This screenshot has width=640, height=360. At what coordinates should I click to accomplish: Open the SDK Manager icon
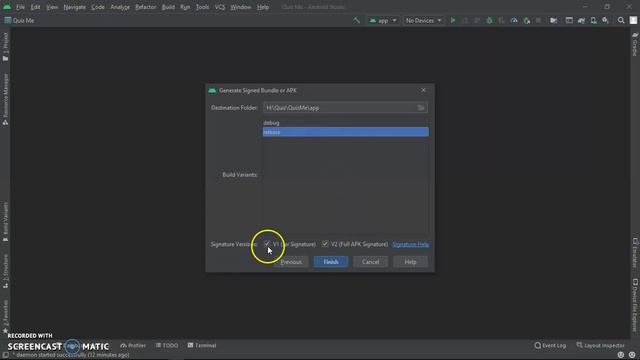(605, 20)
